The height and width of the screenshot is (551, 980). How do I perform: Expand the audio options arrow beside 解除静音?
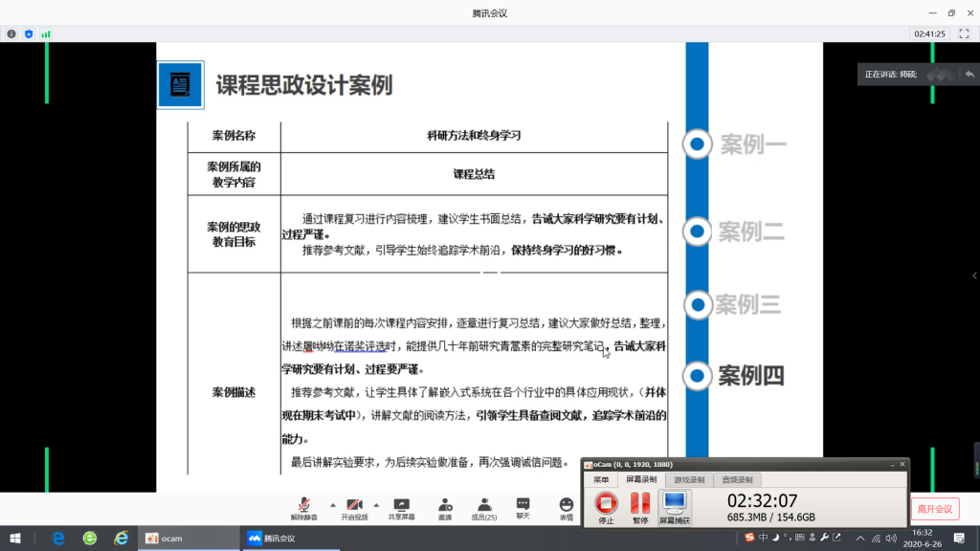pyautogui.click(x=332, y=504)
